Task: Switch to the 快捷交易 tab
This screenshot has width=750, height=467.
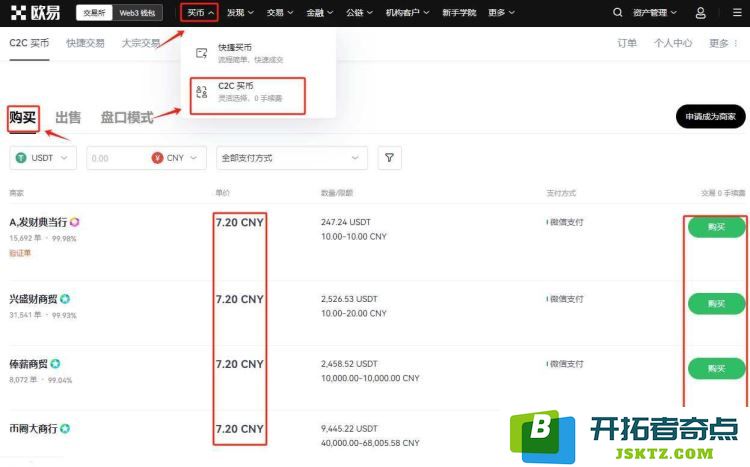Action: tap(85, 43)
